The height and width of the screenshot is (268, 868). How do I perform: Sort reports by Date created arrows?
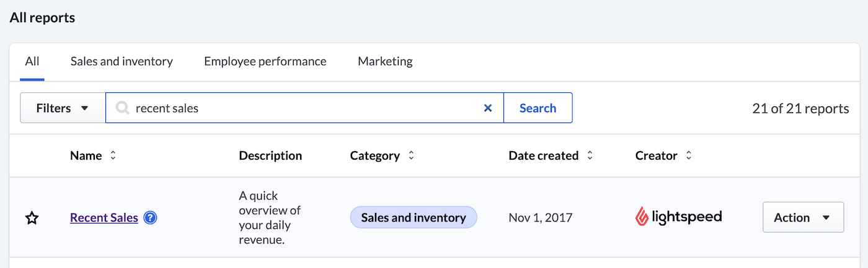pos(590,156)
